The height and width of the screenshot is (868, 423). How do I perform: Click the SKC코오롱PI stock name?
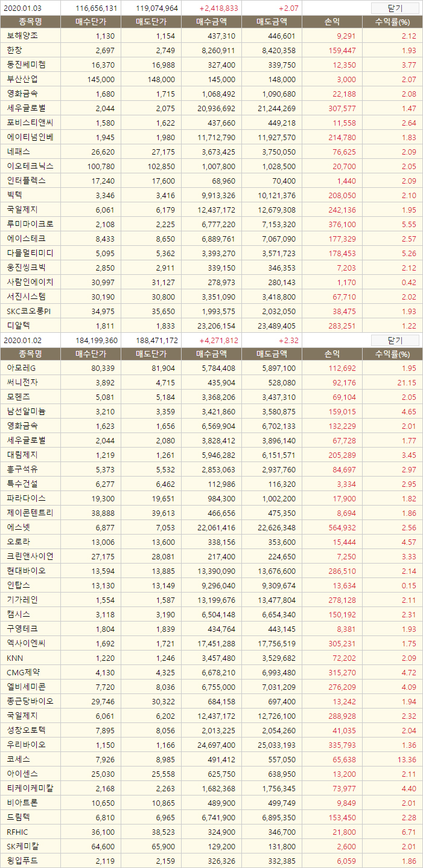[x=28, y=311]
